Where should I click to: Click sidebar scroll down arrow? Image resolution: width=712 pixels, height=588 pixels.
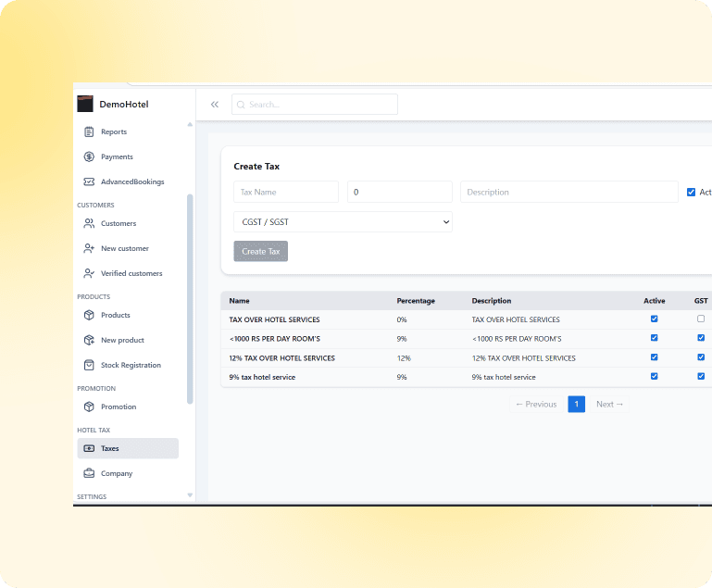[x=190, y=495]
